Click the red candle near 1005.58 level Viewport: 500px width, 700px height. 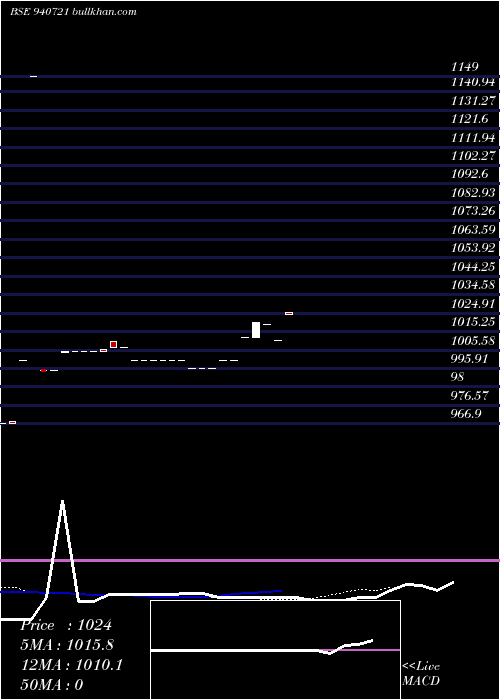point(113,344)
